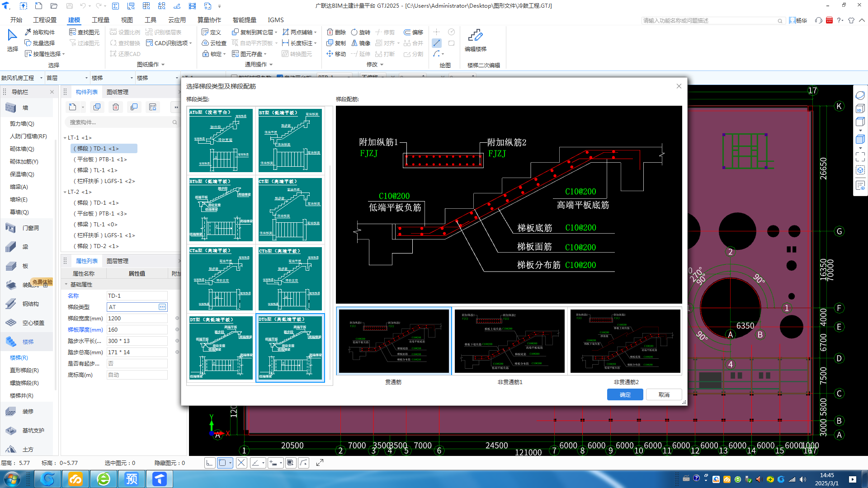Collapse the LT-2 tree node
The image size is (868, 488).
click(x=65, y=192)
